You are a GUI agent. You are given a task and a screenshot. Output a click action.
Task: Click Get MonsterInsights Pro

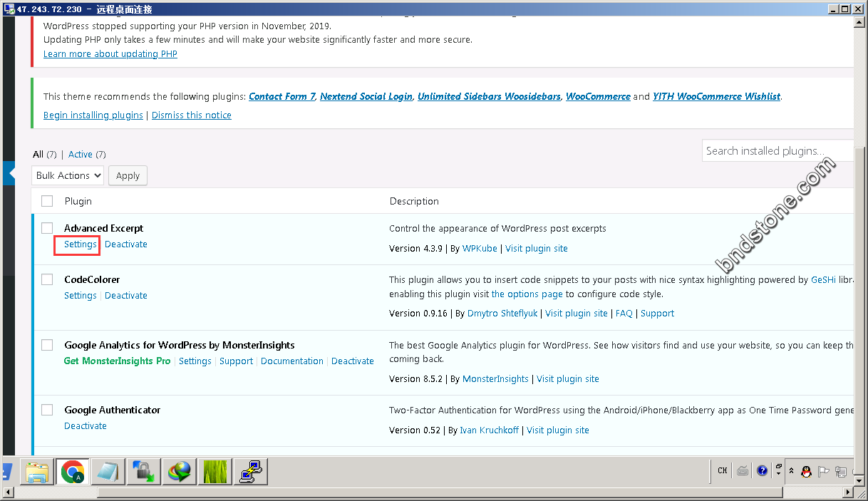[x=118, y=361]
